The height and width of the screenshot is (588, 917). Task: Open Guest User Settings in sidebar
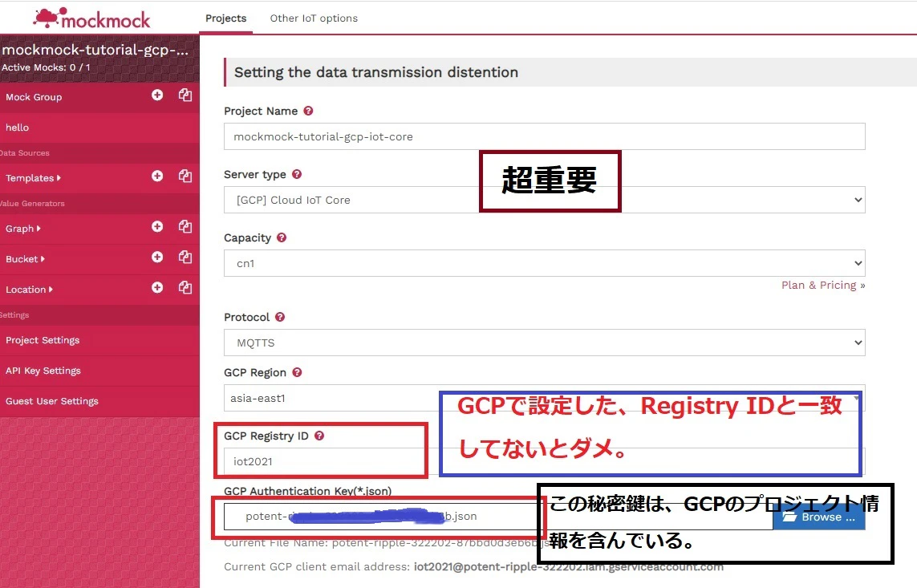[99, 401]
